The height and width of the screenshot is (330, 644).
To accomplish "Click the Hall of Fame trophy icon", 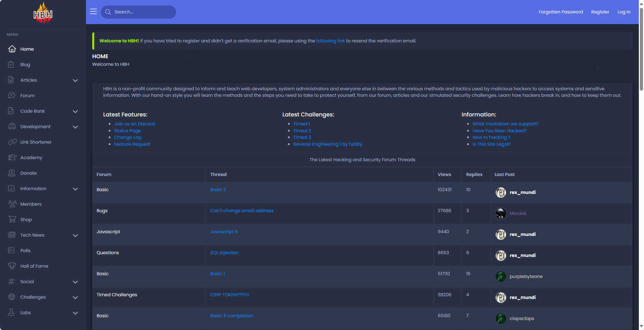I will tap(12, 266).
